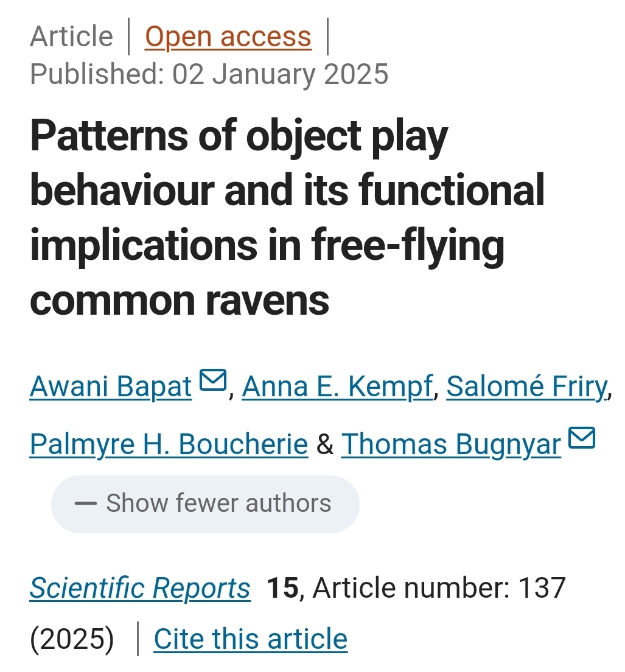Screen dimensions: 625x672
Task: Click 'common ravens' in the title
Action: point(179,300)
